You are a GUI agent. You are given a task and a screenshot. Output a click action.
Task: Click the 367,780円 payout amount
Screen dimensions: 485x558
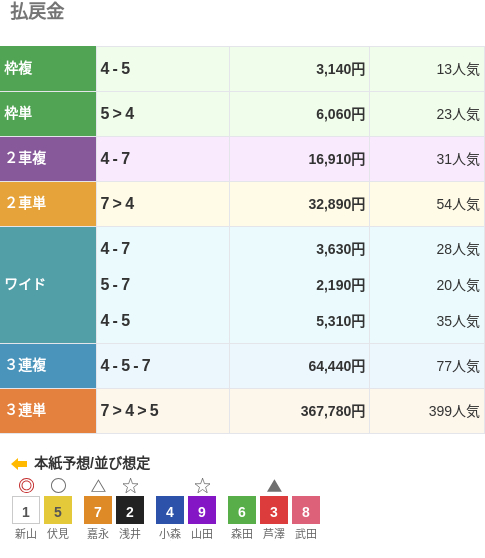(x=333, y=411)
